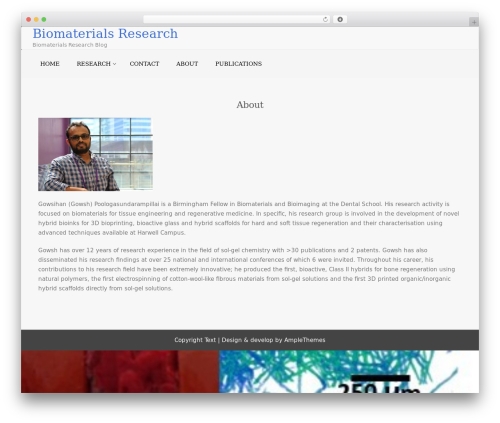Viewport: 500px width, 423px height.
Task: Open the RESEARCH menu item
Action: (93, 64)
